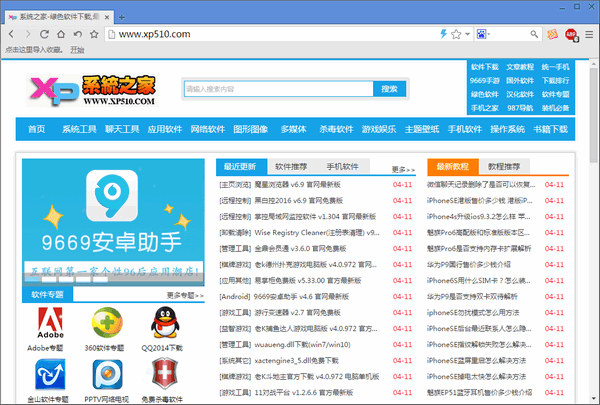Select 主题壁纸 in the navigation bar
600x405 pixels.
[x=422, y=129]
